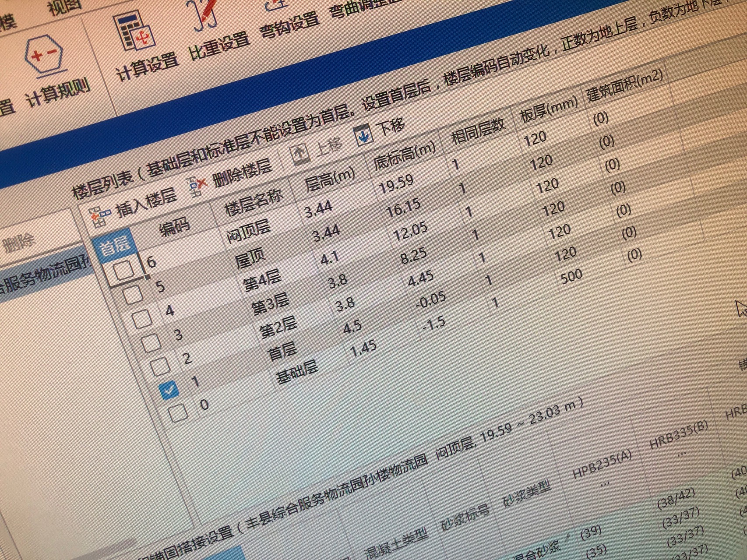The height and width of the screenshot is (560, 747).
Task: Click the 编码 column header
Action: pyautogui.click(x=174, y=227)
